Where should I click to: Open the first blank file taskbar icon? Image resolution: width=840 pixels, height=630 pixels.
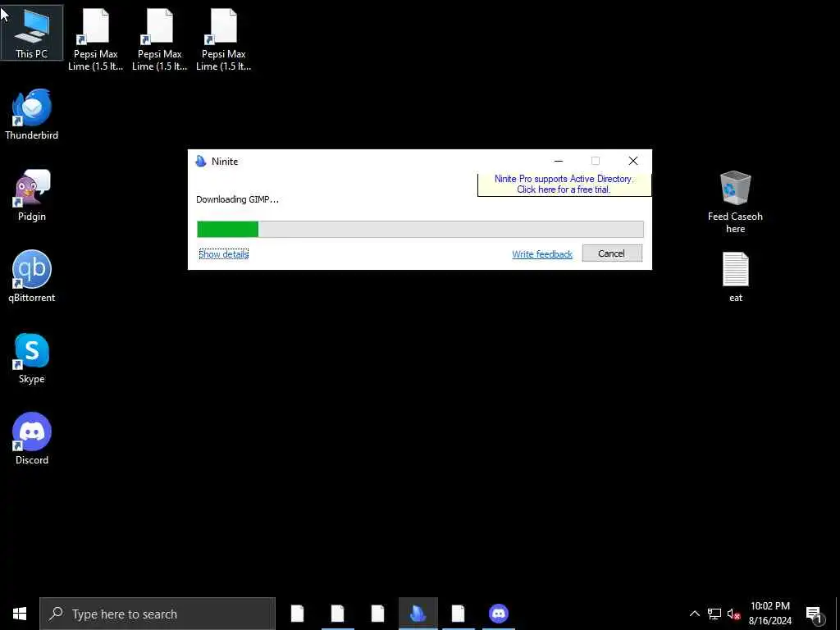point(297,614)
